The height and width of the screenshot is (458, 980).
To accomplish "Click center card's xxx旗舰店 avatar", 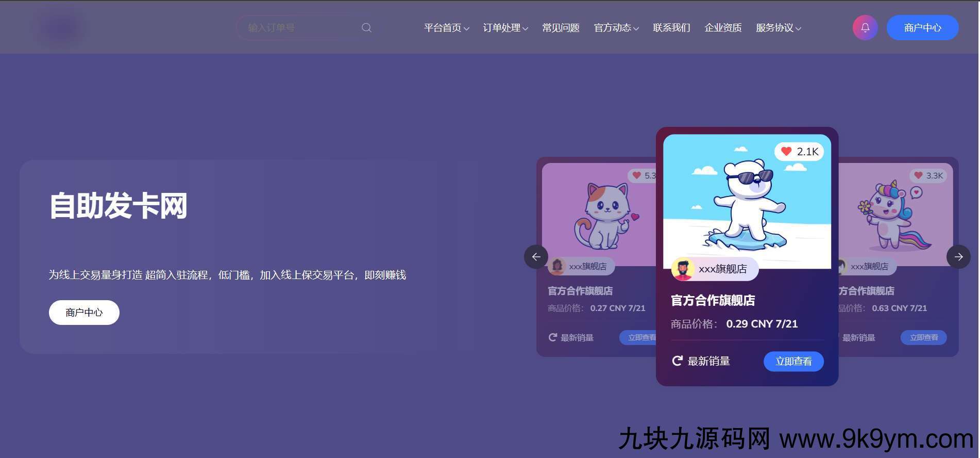I will [683, 269].
